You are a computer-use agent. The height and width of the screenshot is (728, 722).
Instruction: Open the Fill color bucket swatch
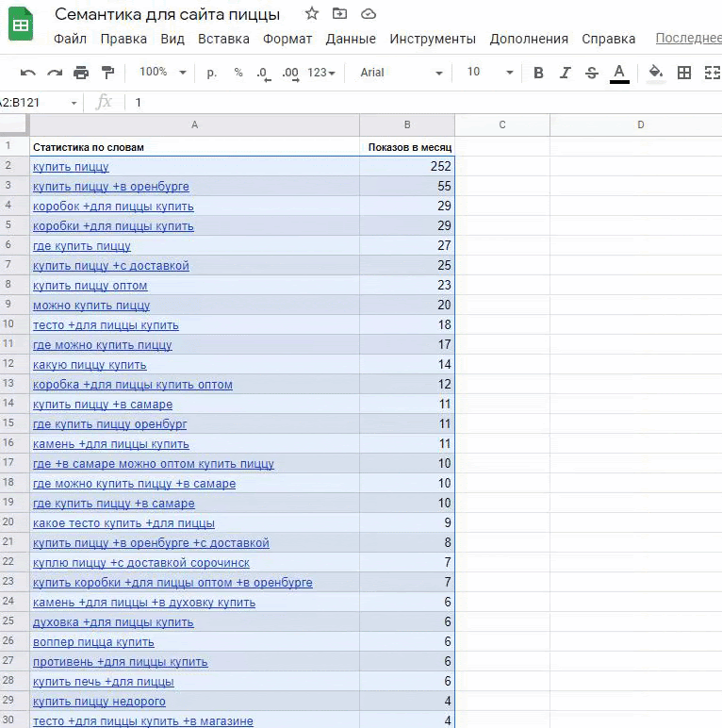(656, 73)
